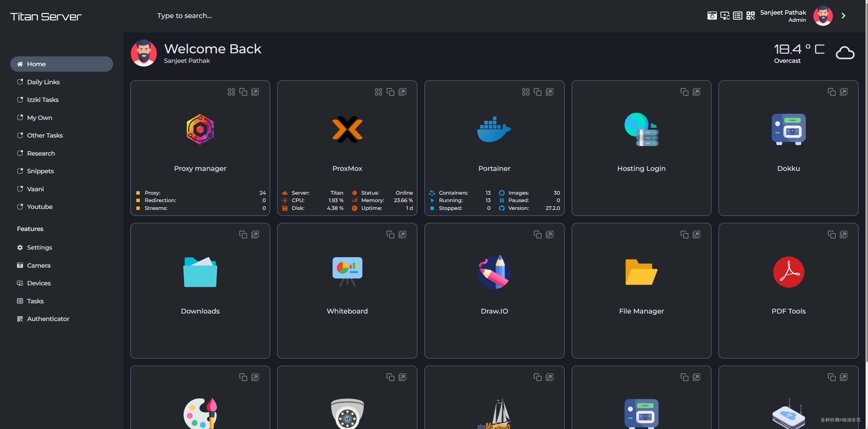Copy link on Portainer card
The image size is (868, 429).
tap(538, 92)
